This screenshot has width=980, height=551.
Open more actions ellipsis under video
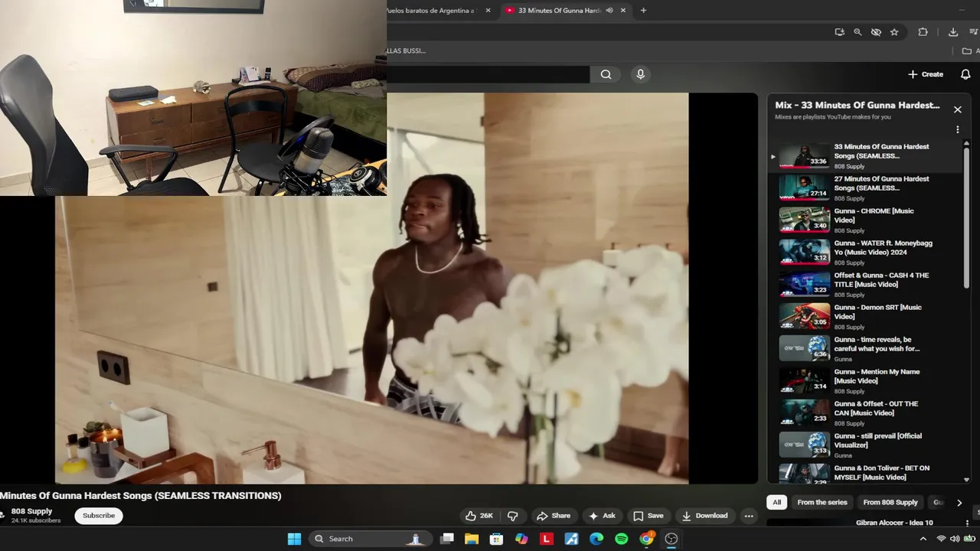tap(749, 516)
